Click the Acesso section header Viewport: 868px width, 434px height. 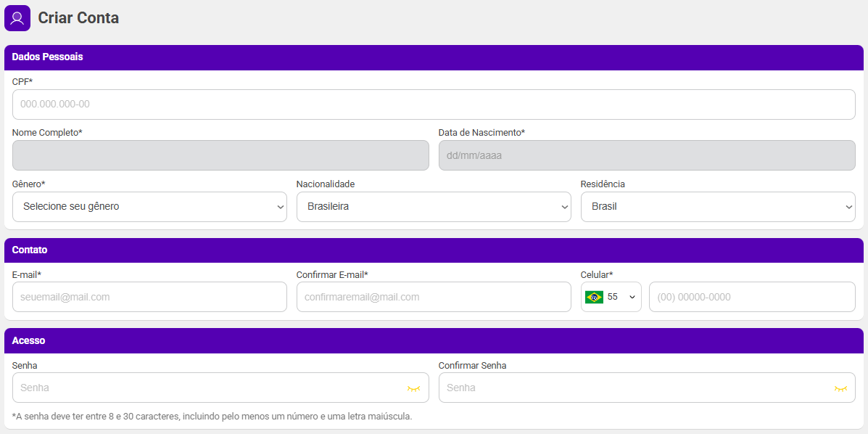[x=28, y=341]
